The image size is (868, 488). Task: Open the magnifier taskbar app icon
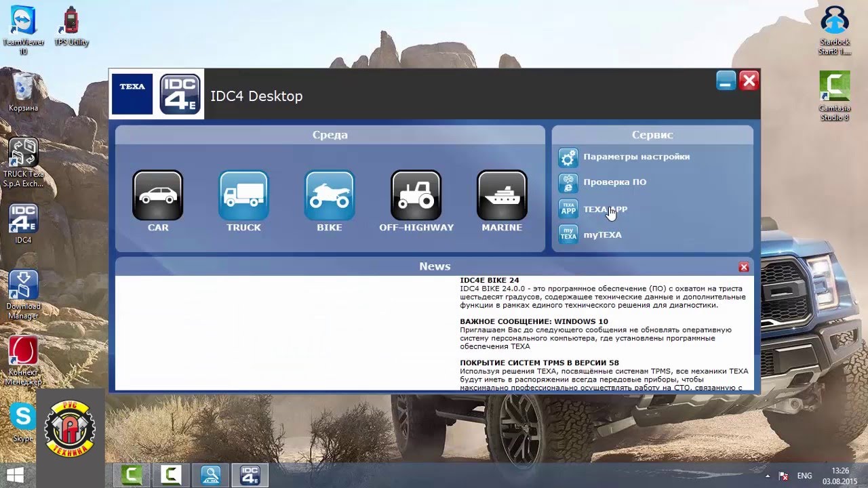210,475
